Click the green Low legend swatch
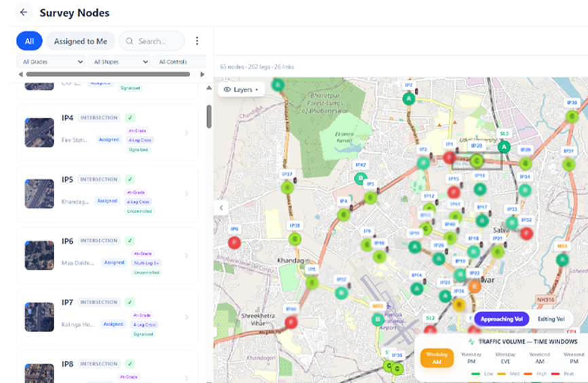The height and width of the screenshot is (383, 588). 475,373
